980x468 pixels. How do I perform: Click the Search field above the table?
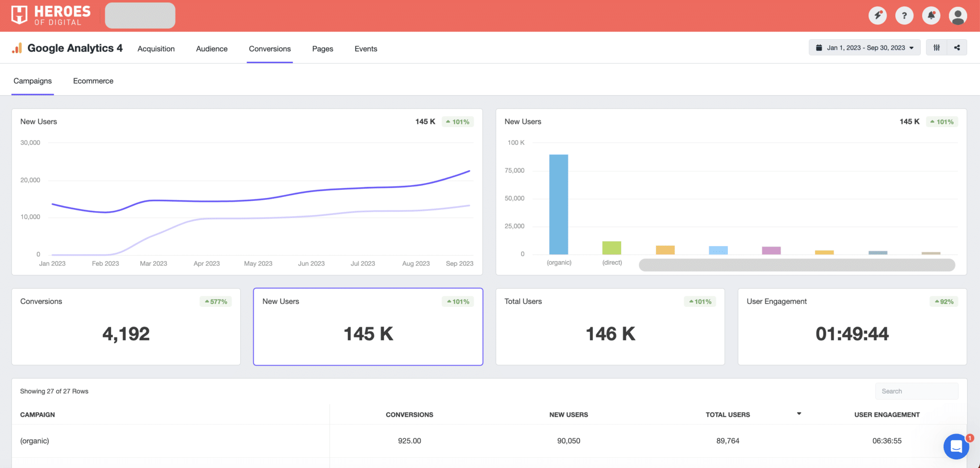click(916, 391)
